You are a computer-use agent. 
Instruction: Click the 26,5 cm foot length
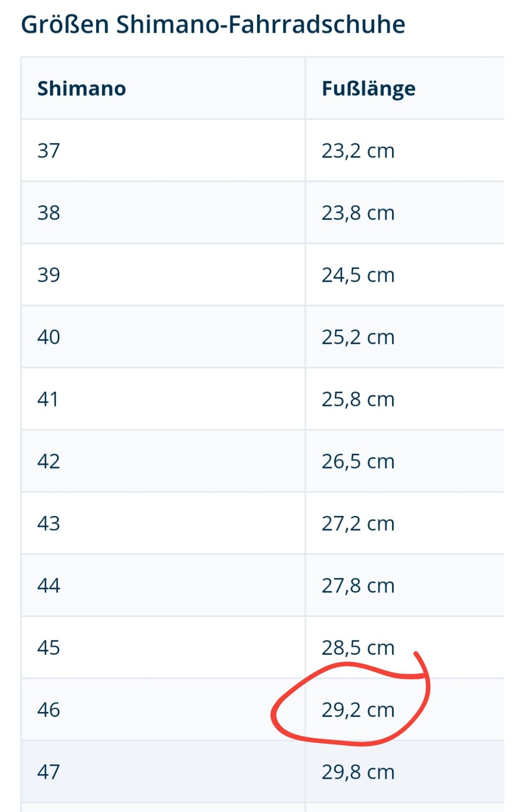pyautogui.click(x=358, y=461)
